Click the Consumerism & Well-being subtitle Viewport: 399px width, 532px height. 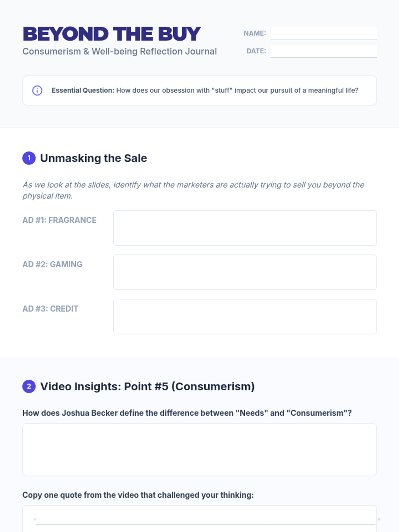click(119, 52)
